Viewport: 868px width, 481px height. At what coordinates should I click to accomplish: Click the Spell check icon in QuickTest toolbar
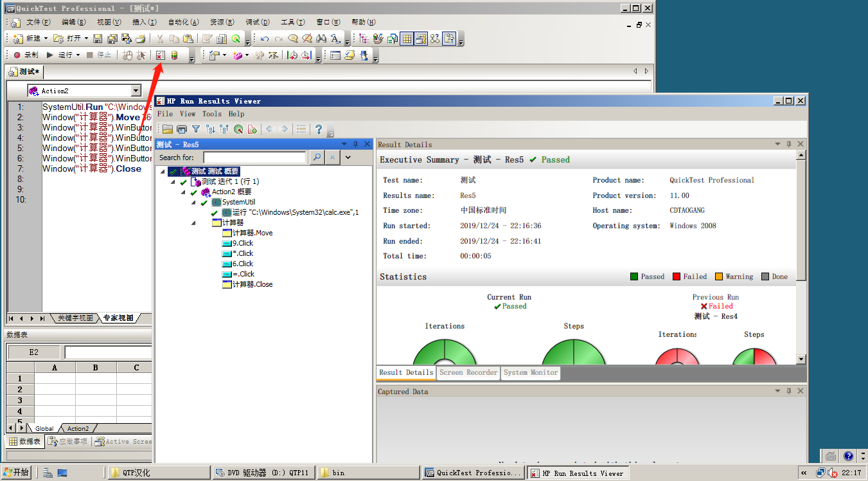point(335,39)
